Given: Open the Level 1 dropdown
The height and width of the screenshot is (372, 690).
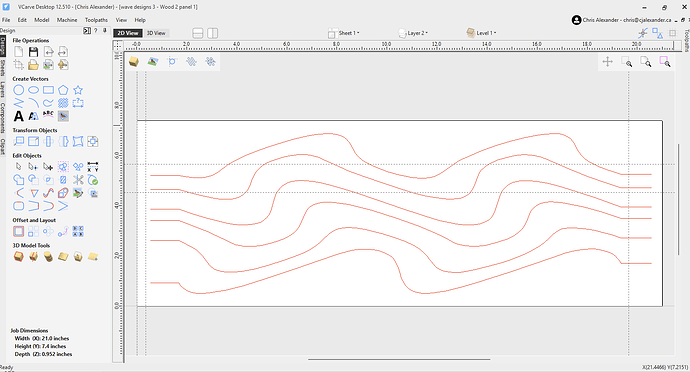Looking at the screenshot, I should click(481, 33).
